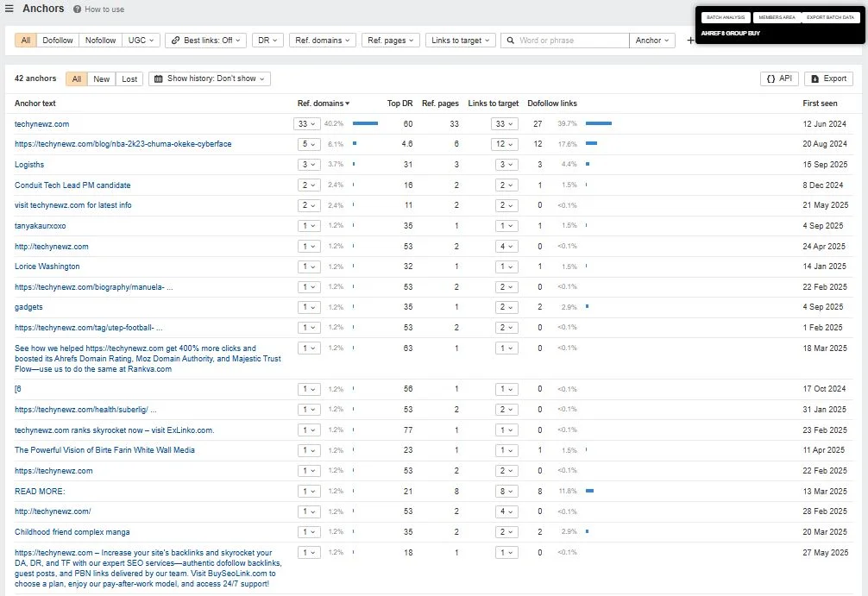
Task: Click the Export button
Action: point(828,78)
